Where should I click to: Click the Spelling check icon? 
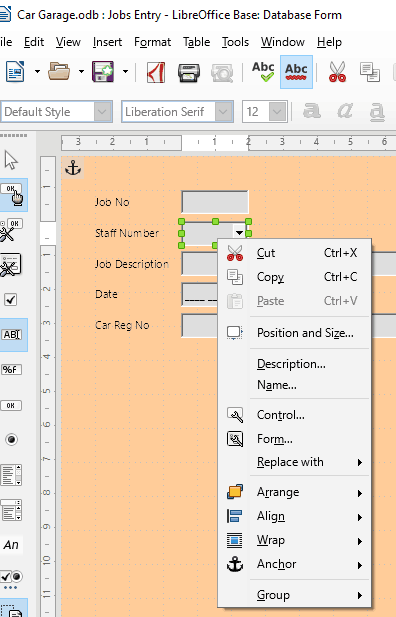(263, 72)
